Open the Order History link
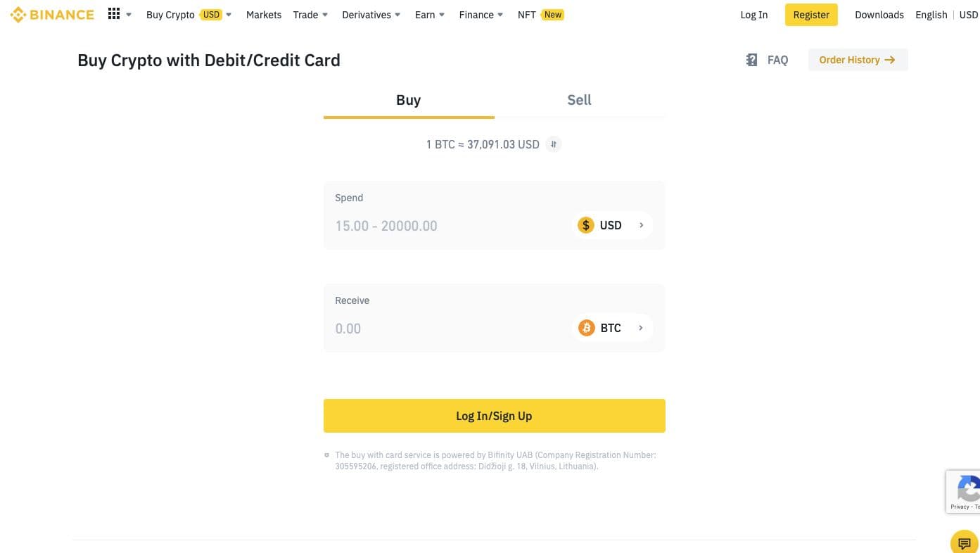980x553 pixels. point(857,60)
